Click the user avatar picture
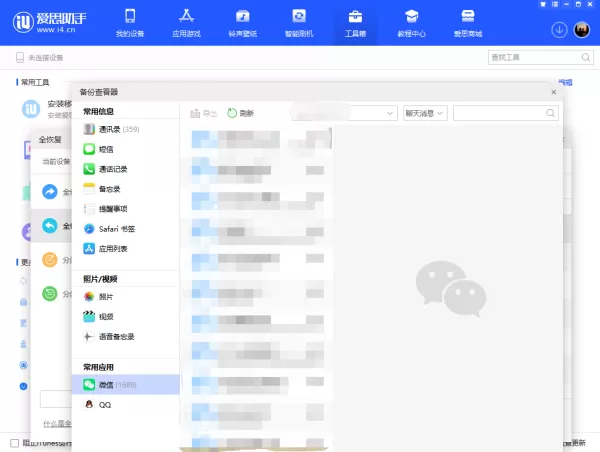Image resolution: width=600 pixels, height=452 pixels. point(582,30)
